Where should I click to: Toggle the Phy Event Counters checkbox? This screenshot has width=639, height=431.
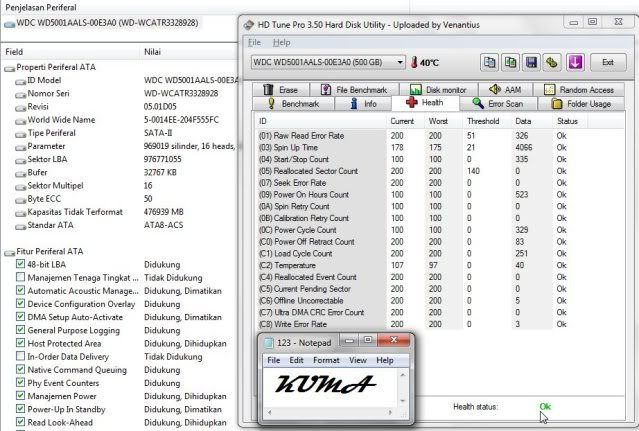[x=20, y=383]
